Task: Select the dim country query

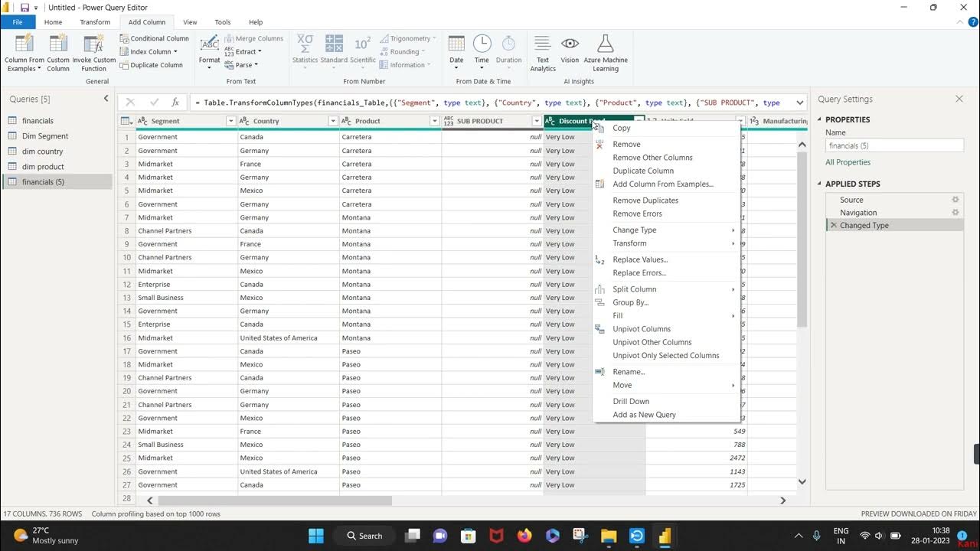Action: [x=43, y=152]
